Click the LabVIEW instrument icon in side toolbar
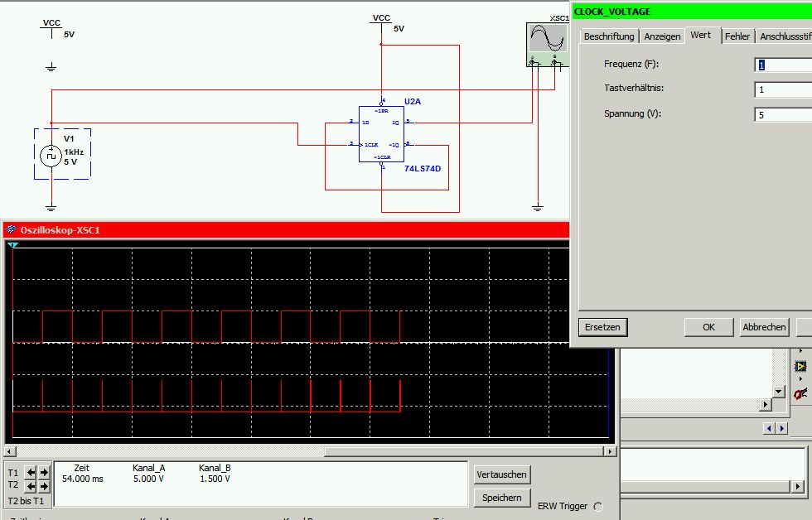The width and height of the screenshot is (812, 520). pyautogui.click(x=800, y=366)
